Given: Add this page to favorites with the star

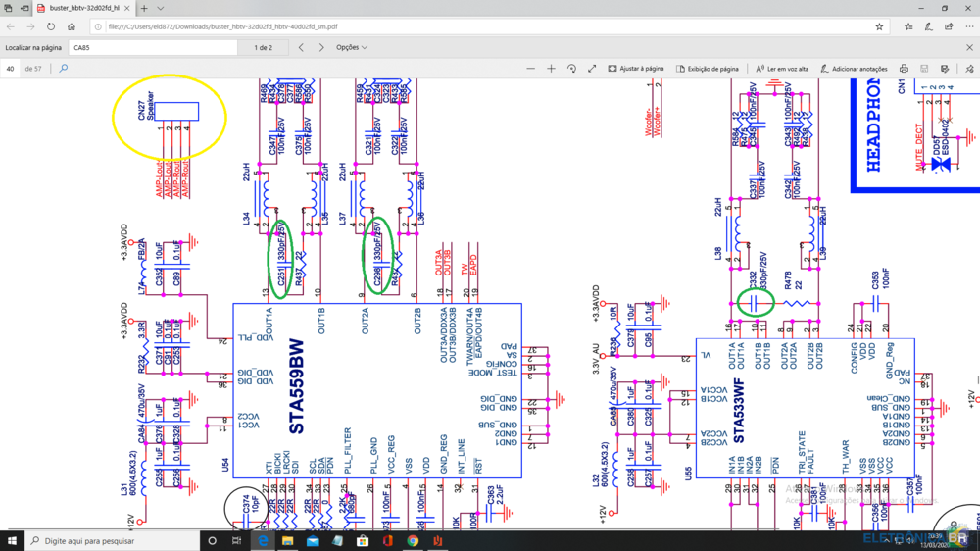Looking at the screenshot, I should pos(879,26).
